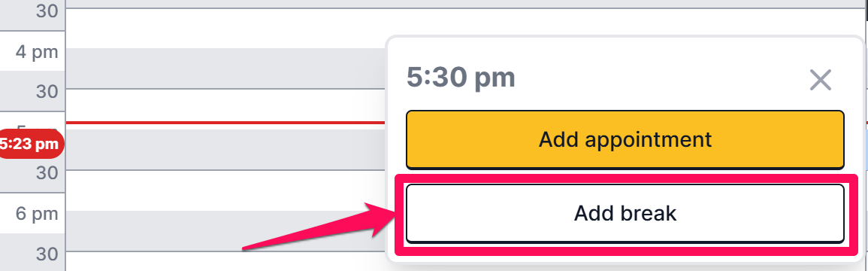The width and height of the screenshot is (868, 271).
Task: Click the red current-time line in the calendar
Action: click(x=225, y=123)
